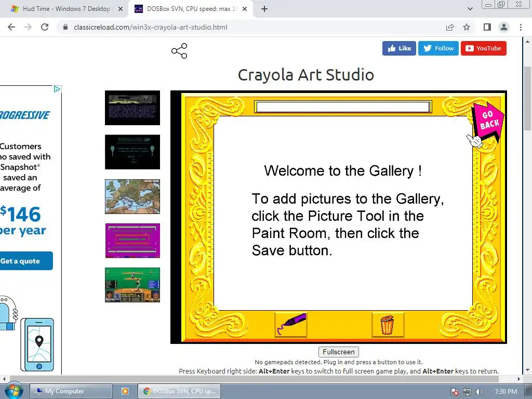Expand the tab search dropdown arrow
This screenshot has height=399, width=532.
(x=470, y=9)
